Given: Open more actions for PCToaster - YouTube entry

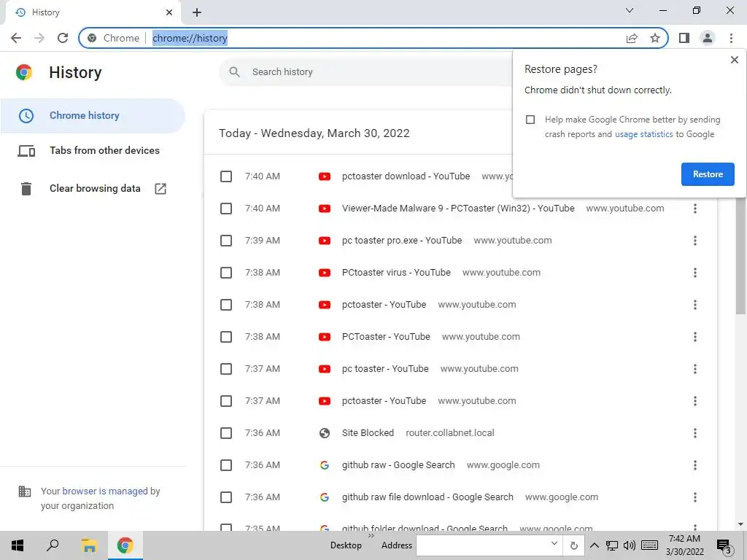Looking at the screenshot, I should [695, 337].
